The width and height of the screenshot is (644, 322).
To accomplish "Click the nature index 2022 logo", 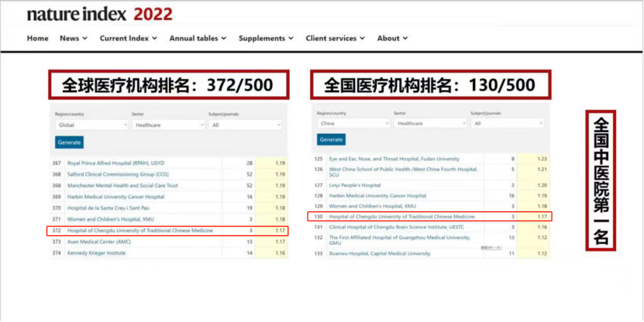I will (x=100, y=14).
